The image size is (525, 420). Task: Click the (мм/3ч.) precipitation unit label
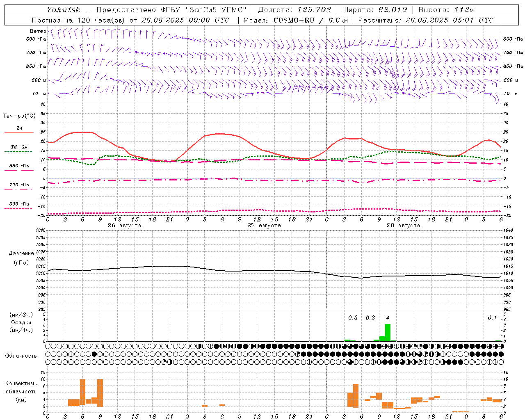point(21,315)
